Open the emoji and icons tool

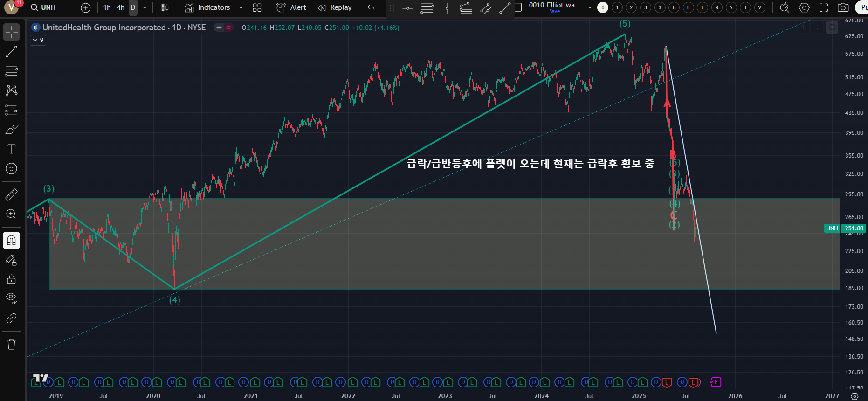coord(11,168)
